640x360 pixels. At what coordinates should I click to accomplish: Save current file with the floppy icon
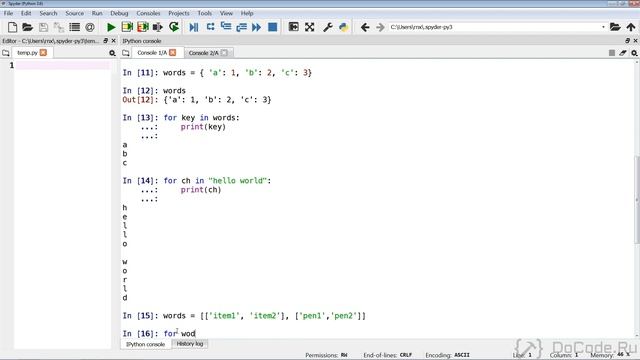click(43, 27)
